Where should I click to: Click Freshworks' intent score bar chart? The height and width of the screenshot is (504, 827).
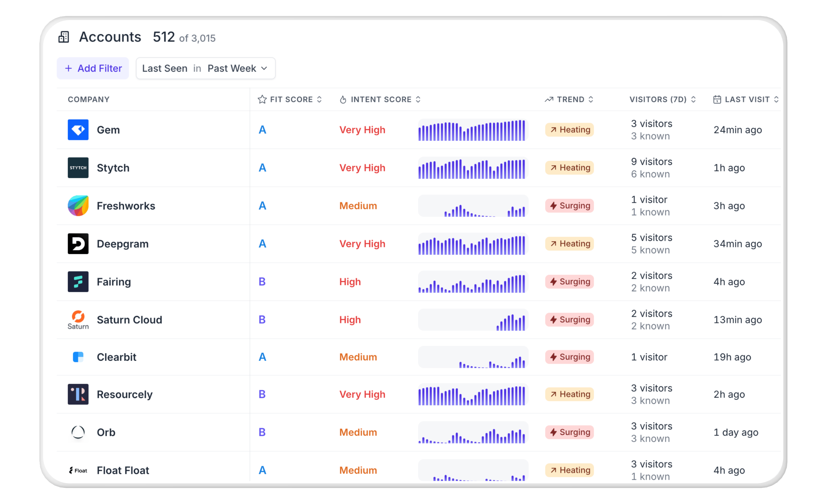coord(473,206)
